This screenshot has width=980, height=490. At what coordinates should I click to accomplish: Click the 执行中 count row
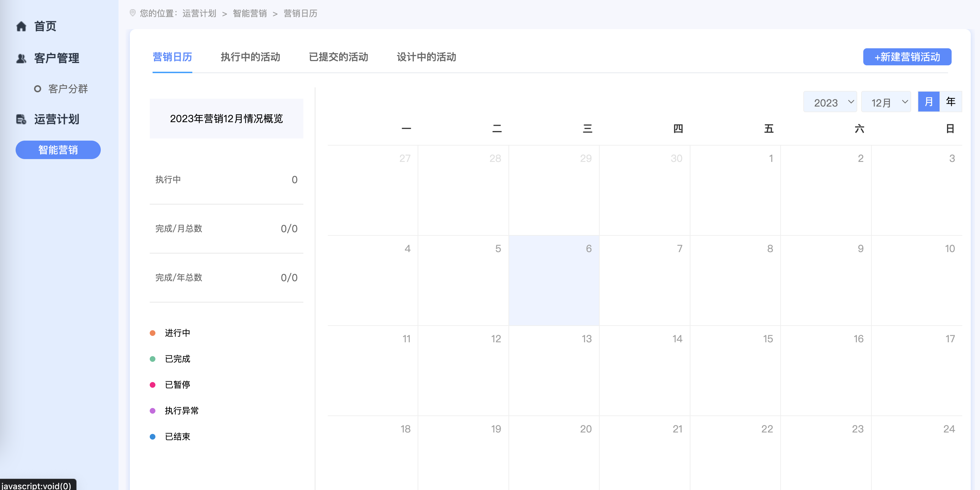(x=226, y=180)
